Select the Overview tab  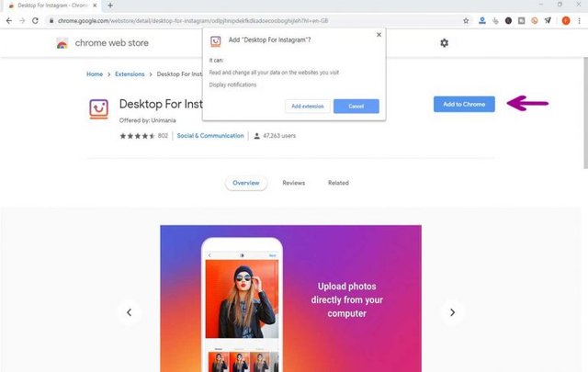point(246,183)
